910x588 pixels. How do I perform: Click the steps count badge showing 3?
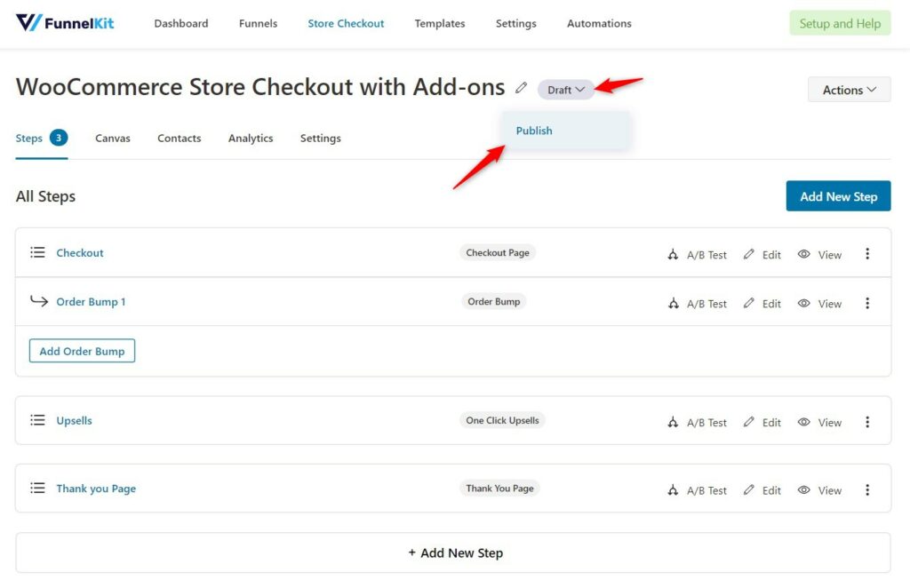tap(59, 138)
